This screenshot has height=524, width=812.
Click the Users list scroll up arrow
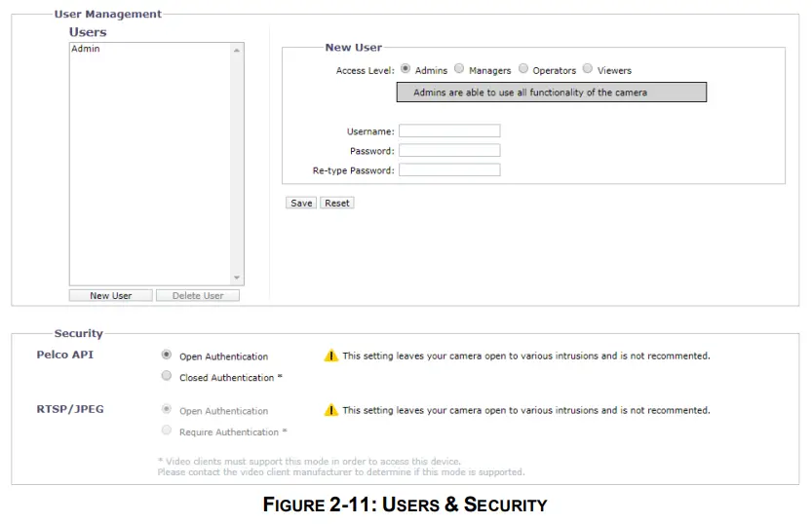(x=237, y=51)
